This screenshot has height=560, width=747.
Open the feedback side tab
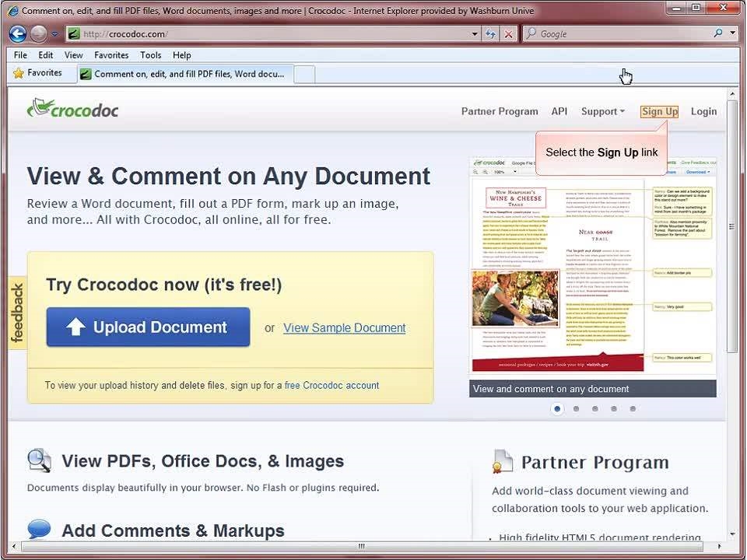click(17, 313)
